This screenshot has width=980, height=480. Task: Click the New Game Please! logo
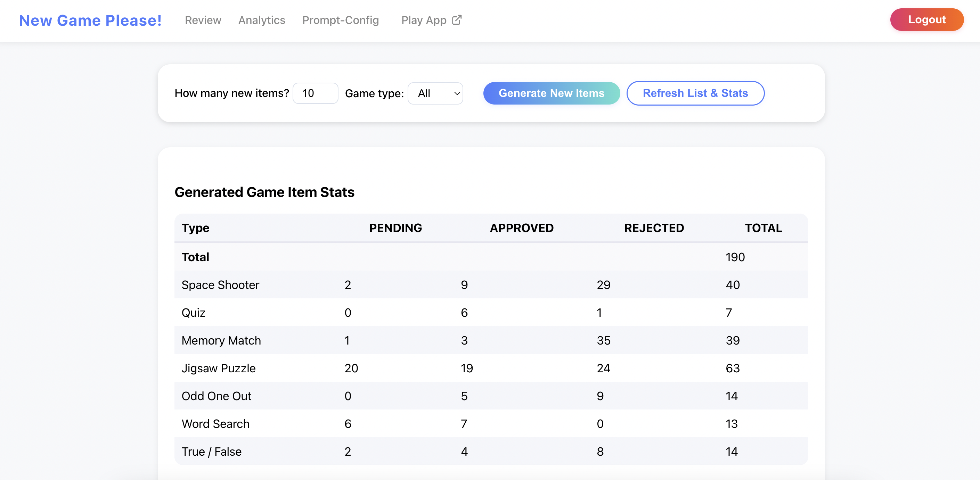coord(91,20)
